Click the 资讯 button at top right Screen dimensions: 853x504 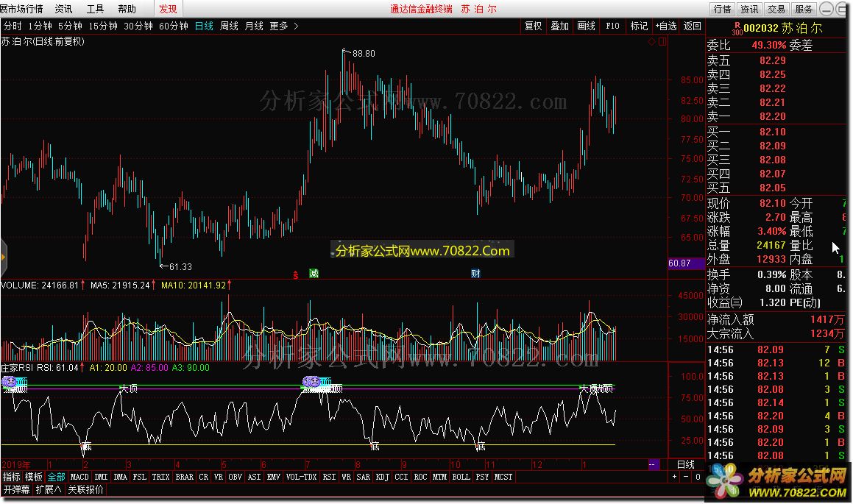coord(749,9)
